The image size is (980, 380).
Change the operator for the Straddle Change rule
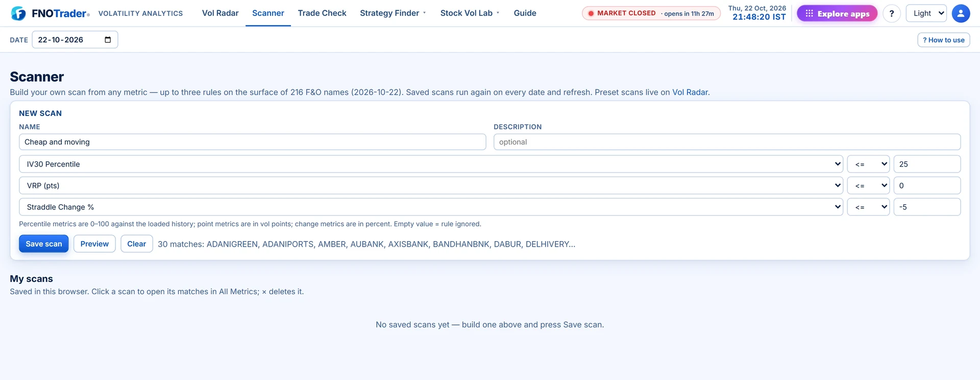tap(868, 207)
